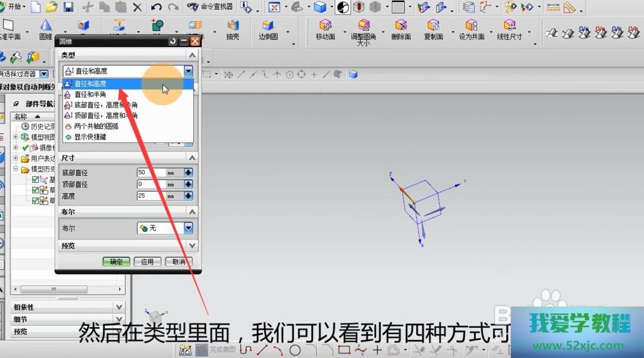Image resolution: width=644 pixels, height=358 pixels.
Task: Open the 布尔 (Boolean) dropdown
Action: tap(188, 228)
